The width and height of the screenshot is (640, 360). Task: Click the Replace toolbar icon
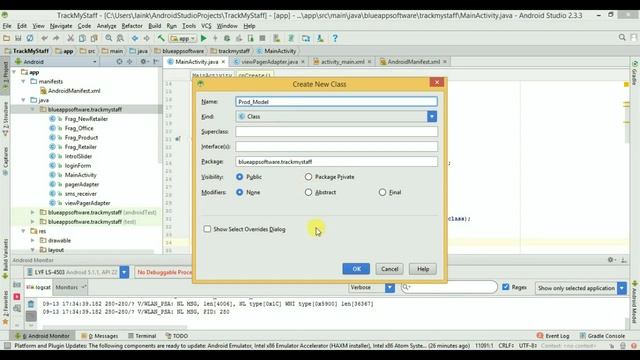point(120,38)
